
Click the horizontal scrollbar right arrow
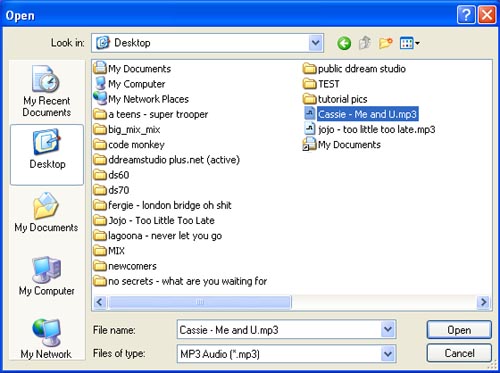[x=483, y=302]
